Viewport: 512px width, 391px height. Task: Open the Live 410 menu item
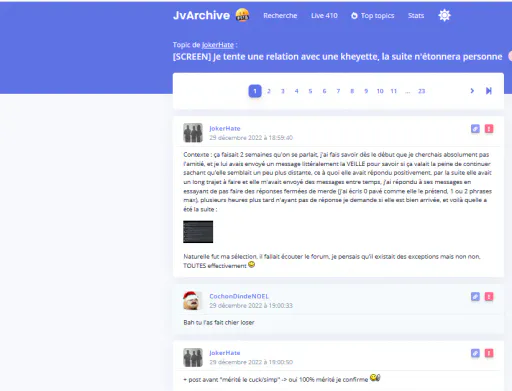click(324, 16)
